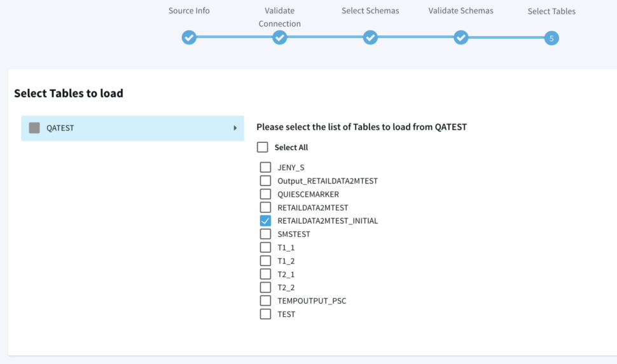
Task: Click the Select Tables step 5 circle
Action: coord(551,38)
